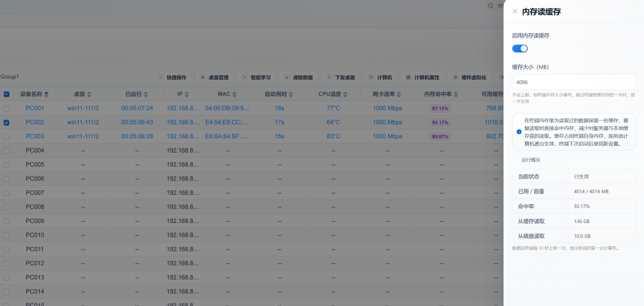Open the 桌面管理 toolbar button
Viewport: 644px width, 306px height.
click(214, 77)
